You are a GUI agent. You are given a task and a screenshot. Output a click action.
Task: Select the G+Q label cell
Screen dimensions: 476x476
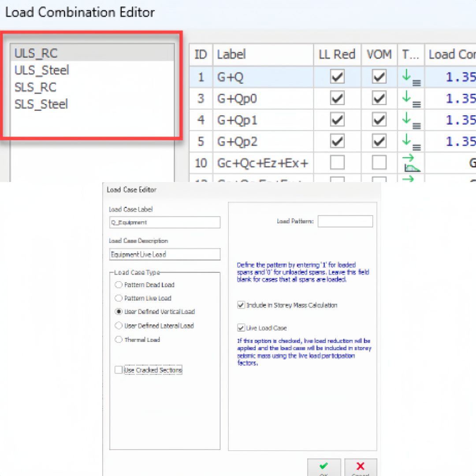pyautogui.click(x=263, y=77)
